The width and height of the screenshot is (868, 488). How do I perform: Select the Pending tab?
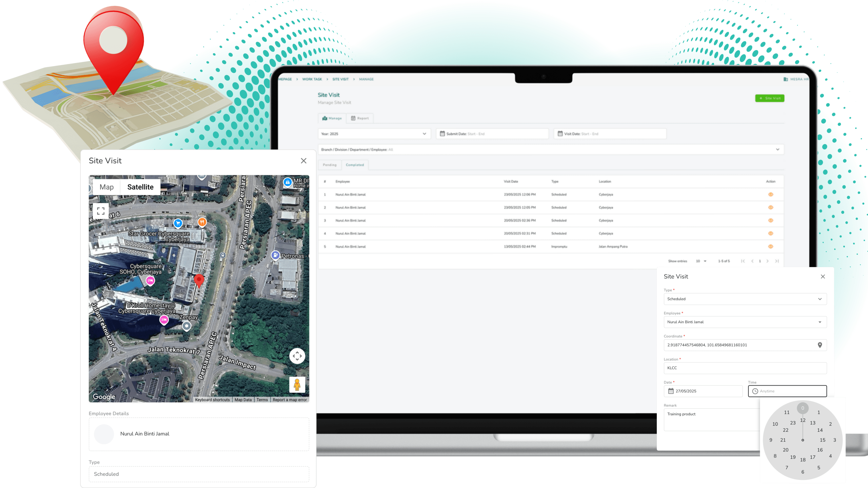click(330, 165)
